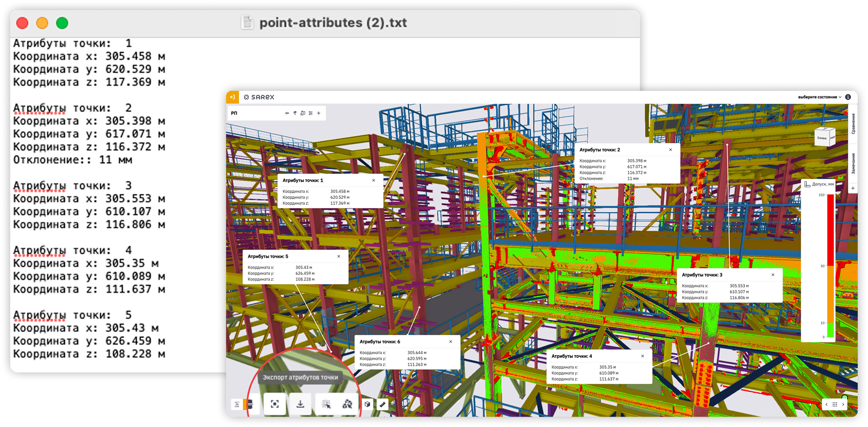The width and height of the screenshot is (868, 427).
Task: Select the object picking cubes cursor tool
Action: [x=347, y=404]
